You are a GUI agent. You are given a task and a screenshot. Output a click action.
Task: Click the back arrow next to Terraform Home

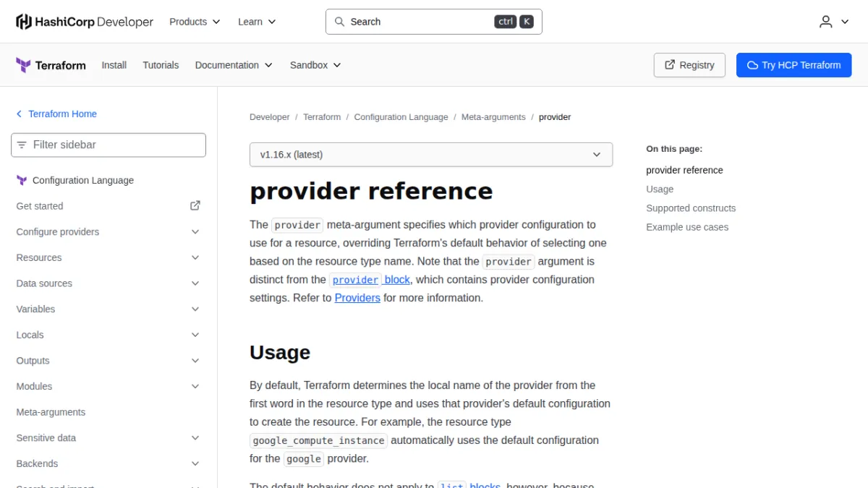point(19,114)
